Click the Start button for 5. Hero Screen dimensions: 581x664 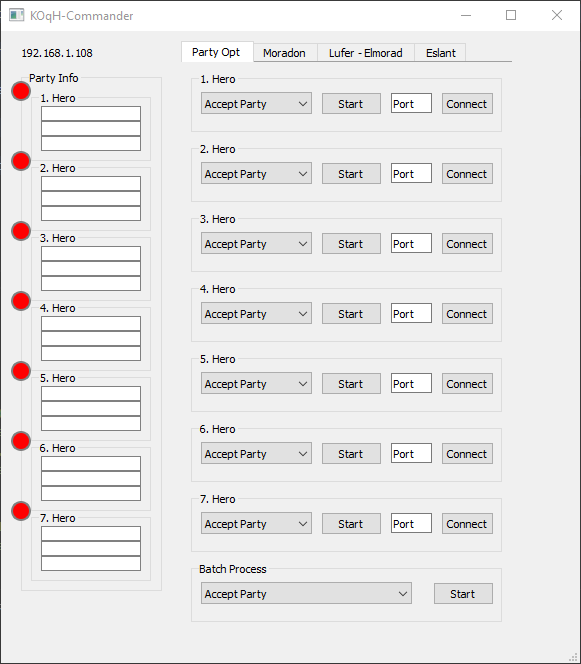pyautogui.click(x=351, y=384)
